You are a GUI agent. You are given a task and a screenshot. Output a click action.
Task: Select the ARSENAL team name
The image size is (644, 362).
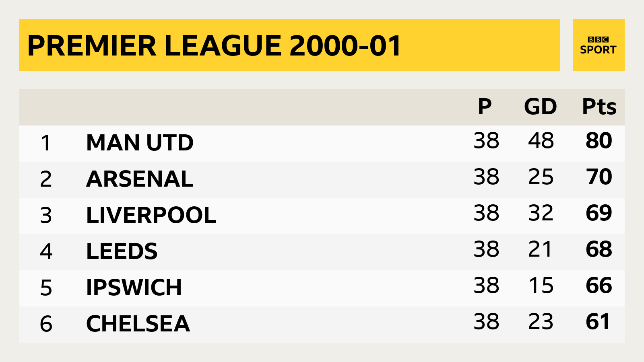[140, 179]
